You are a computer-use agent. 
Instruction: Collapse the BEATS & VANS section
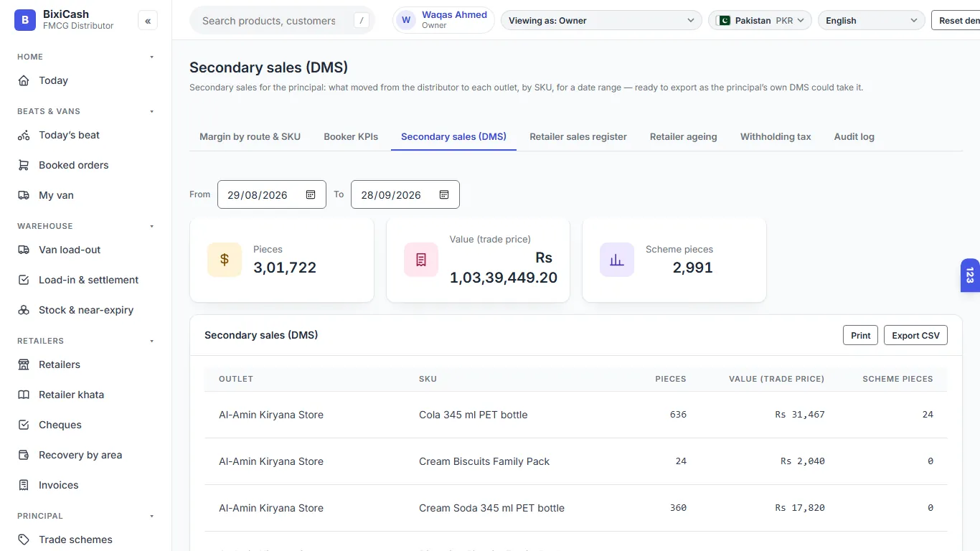151,111
